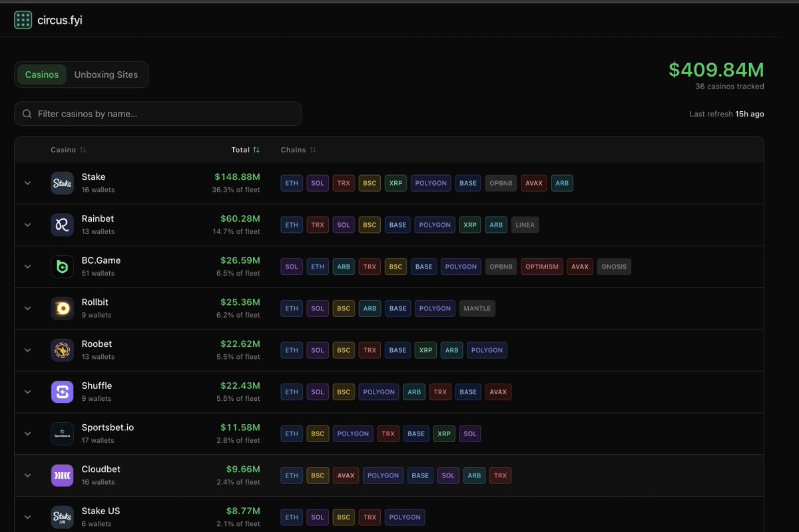Click Sportsbet.io's $11.58M total

coord(240,427)
